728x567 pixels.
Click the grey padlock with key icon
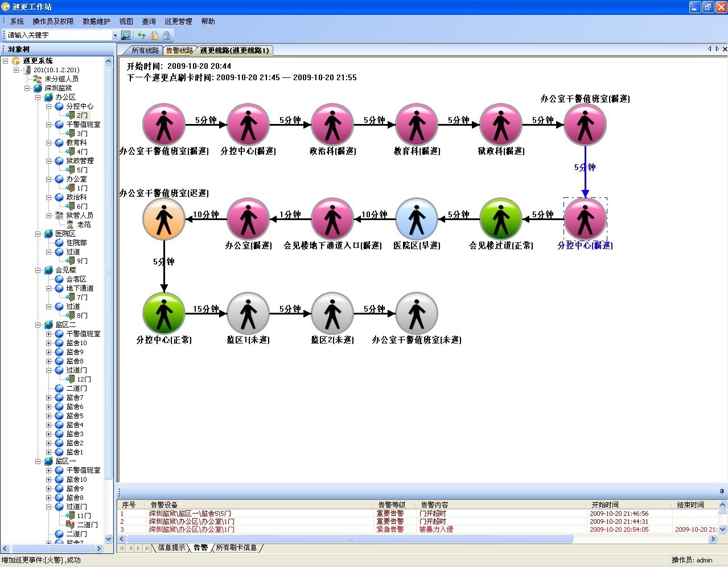[x=167, y=35]
